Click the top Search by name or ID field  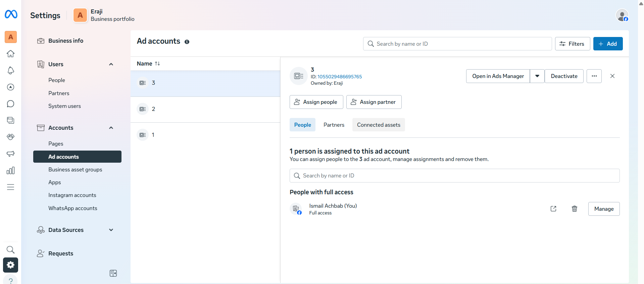click(457, 44)
